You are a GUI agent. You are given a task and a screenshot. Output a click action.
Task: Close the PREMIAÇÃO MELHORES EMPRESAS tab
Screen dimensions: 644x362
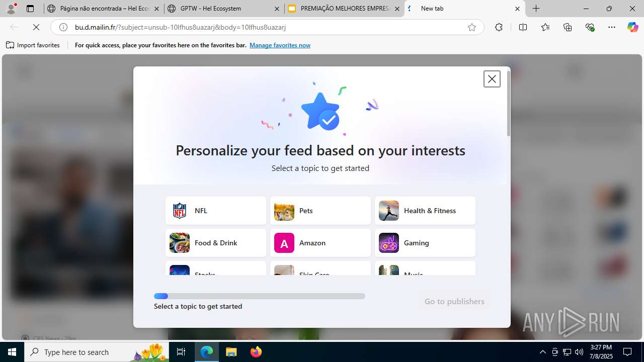click(x=397, y=9)
